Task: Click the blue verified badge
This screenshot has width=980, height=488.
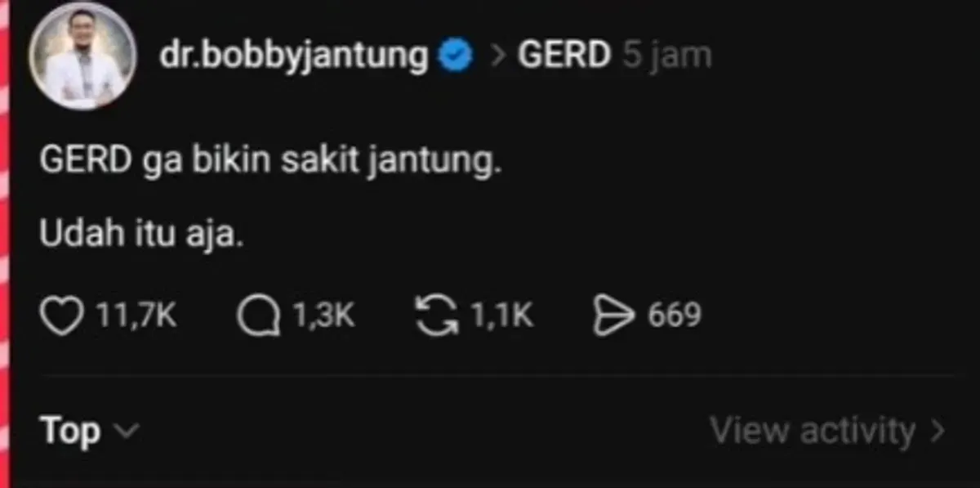Action: [x=456, y=56]
